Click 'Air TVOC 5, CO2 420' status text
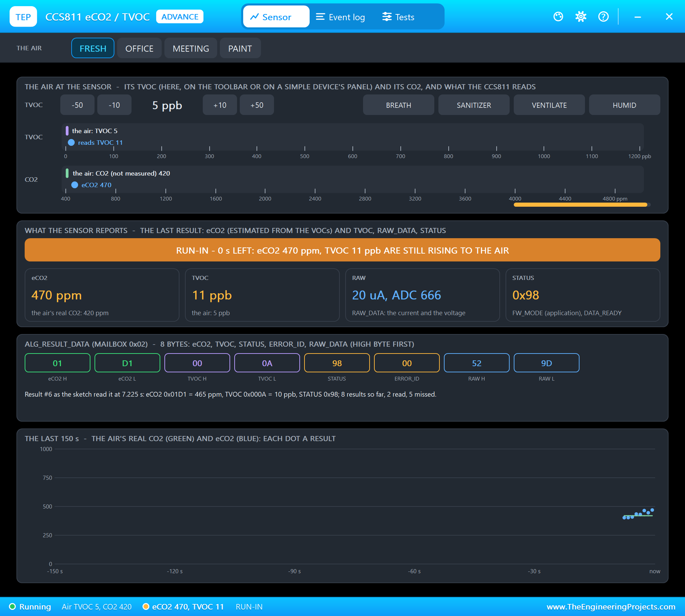685x616 pixels. pyautogui.click(x=97, y=607)
